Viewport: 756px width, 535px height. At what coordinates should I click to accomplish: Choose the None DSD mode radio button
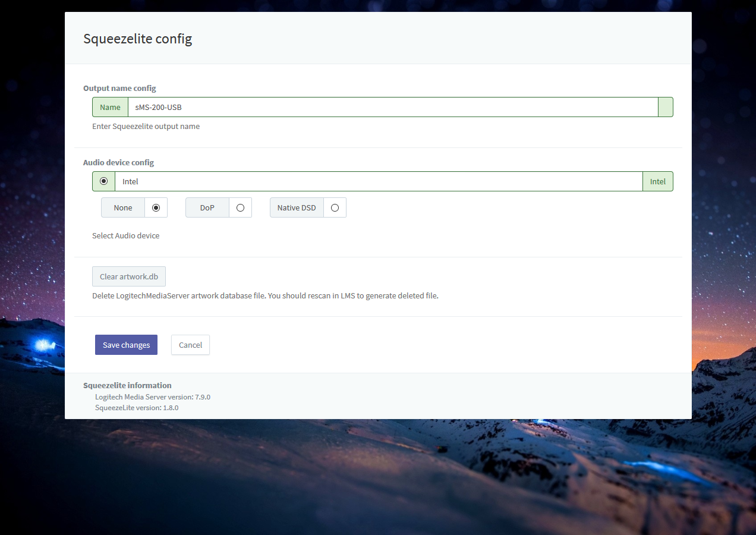point(156,207)
